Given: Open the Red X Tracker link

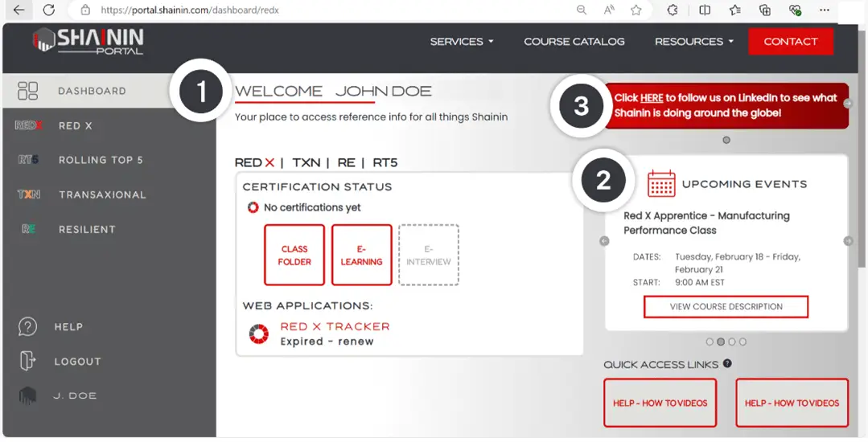Looking at the screenshot, I should pyautogui.click(x=335, y=326).
